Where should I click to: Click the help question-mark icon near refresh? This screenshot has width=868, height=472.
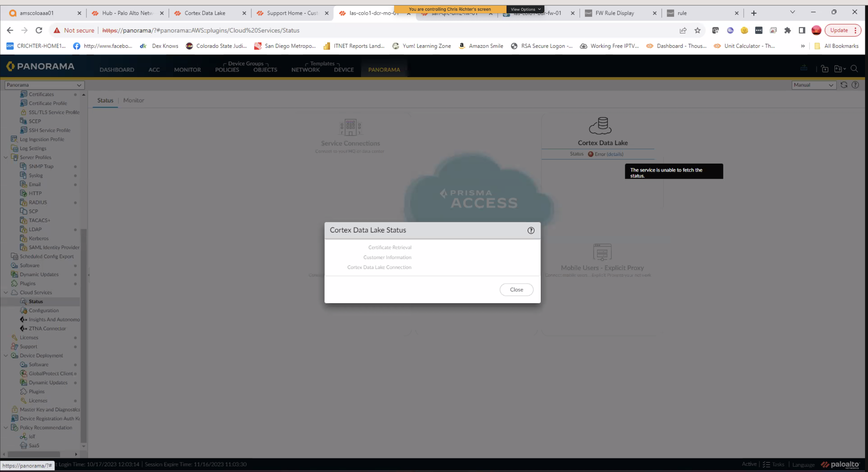856,85
